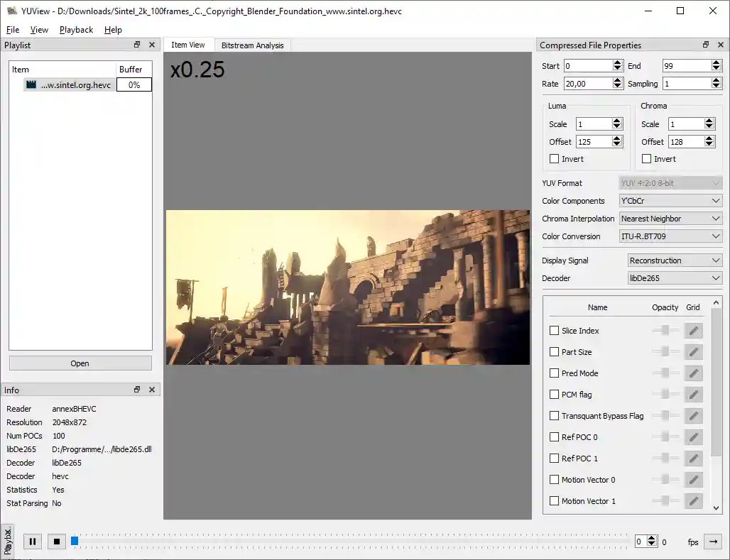Click the filmstrip icon beside the playlist item
The image size is (730, 560).
30,84
